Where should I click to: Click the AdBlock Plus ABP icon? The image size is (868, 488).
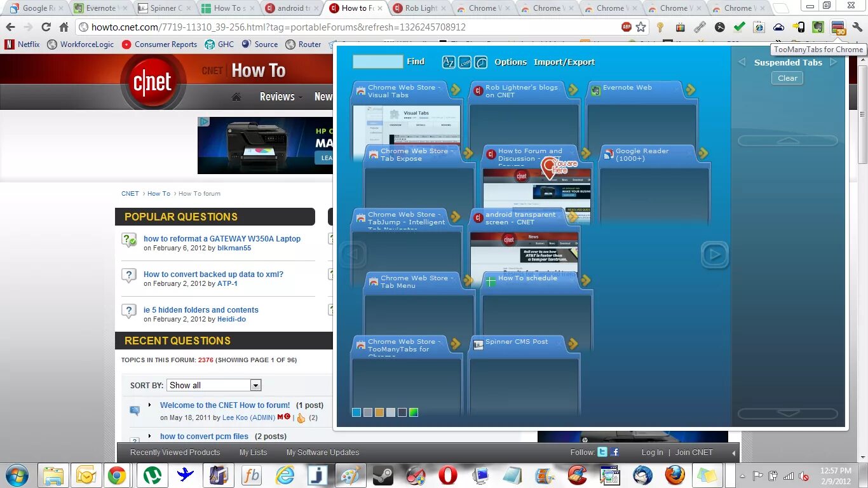(x=627, y=27)
